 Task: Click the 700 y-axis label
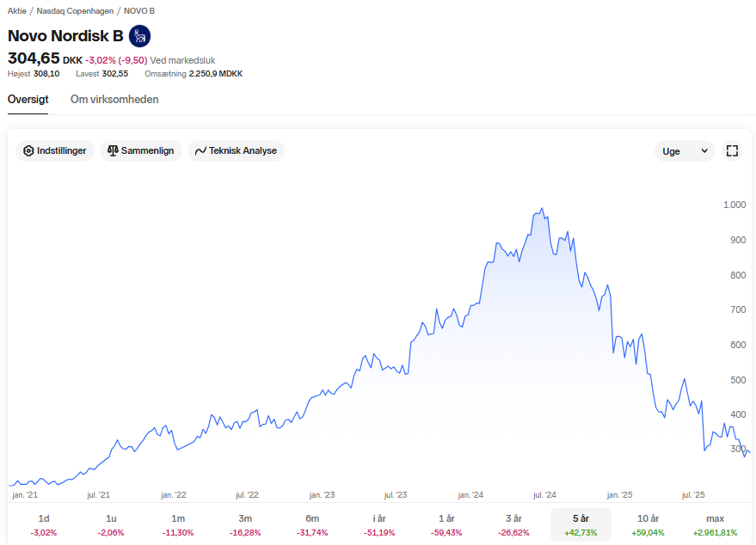[738, 309]
